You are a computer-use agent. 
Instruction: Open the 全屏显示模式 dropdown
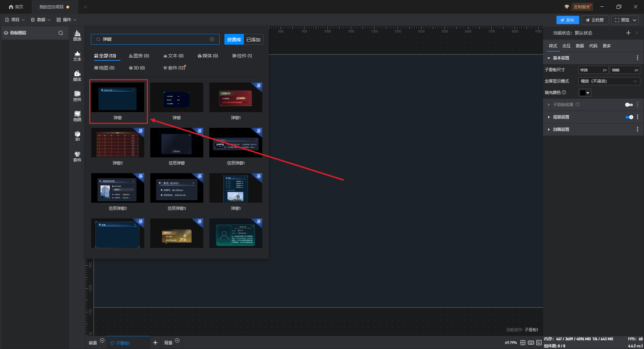point(609,81)
